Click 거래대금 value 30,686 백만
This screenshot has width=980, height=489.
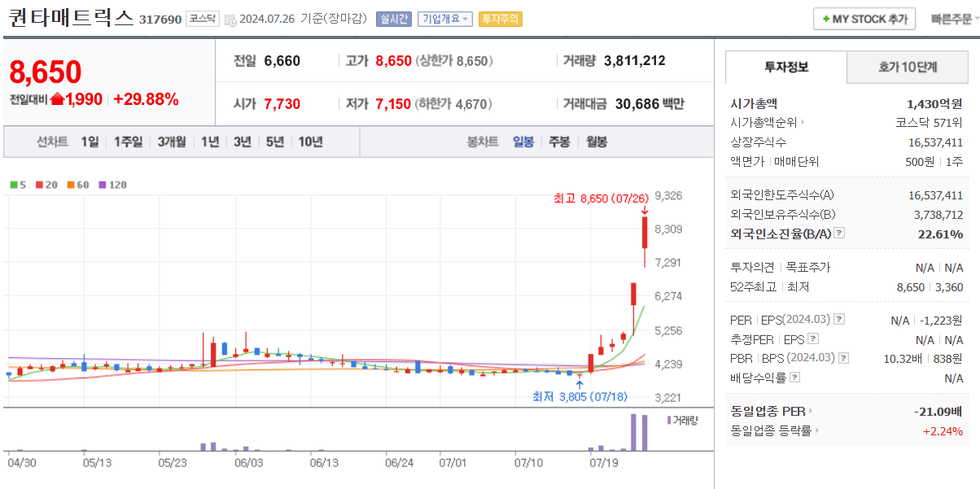(x=649, y=104)
